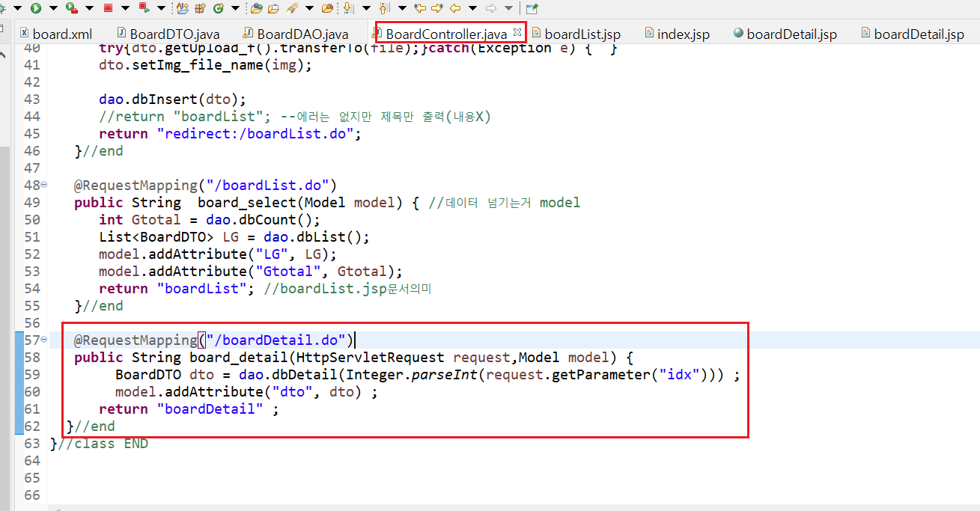Click the New Java Package icon
Viewport: 980px width, 511px height.
(x=200, y=8)
